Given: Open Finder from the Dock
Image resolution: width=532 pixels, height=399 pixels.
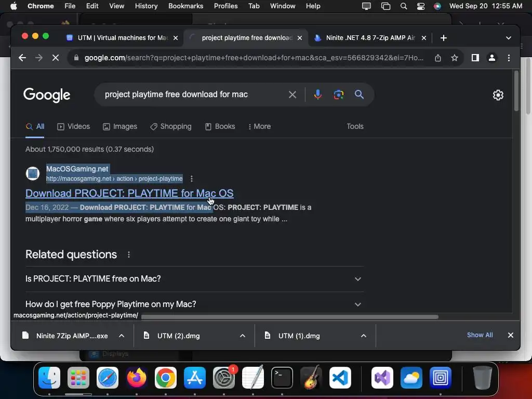Looking at the screenshot, I should click(x=49, y=378).
